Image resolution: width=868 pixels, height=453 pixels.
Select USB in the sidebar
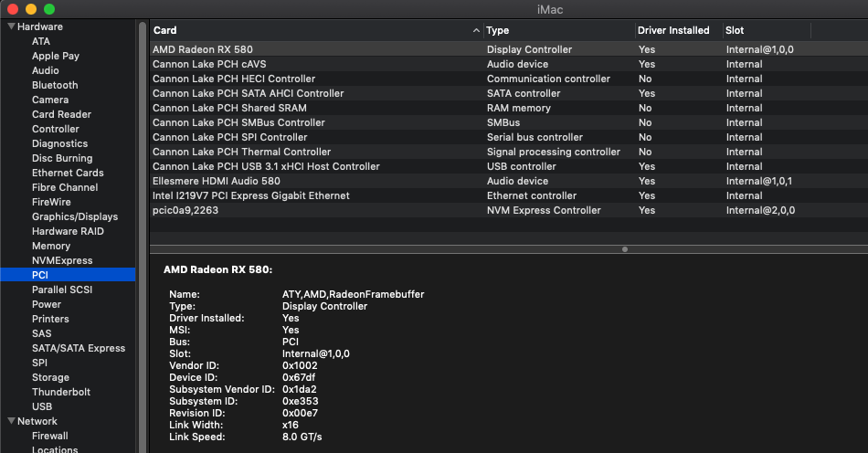42,406
